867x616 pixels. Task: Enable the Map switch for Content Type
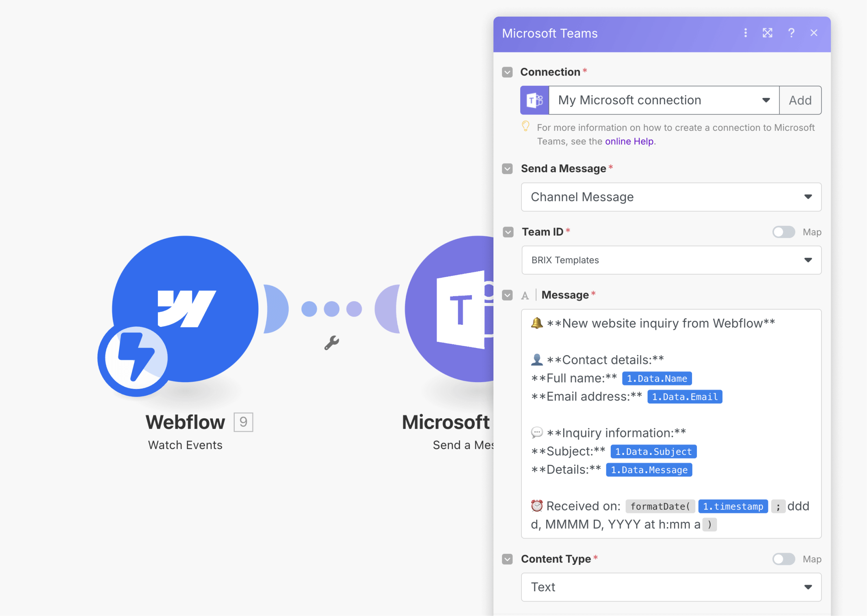click(x=783, y=559)
